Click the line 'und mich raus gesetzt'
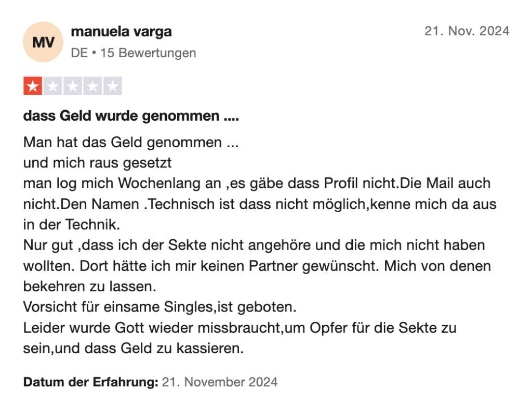The width and height of the screenshot is (532, 414). tap(97, 163)
